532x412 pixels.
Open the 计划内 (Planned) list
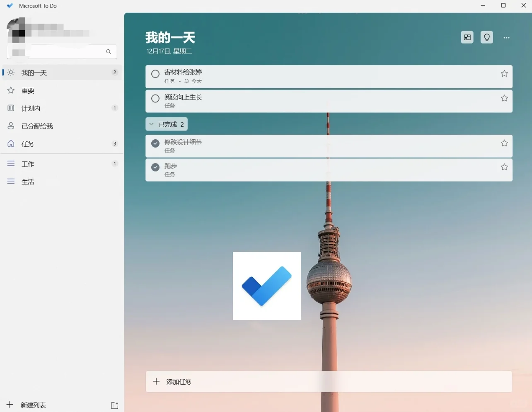(x=32, y=108)
